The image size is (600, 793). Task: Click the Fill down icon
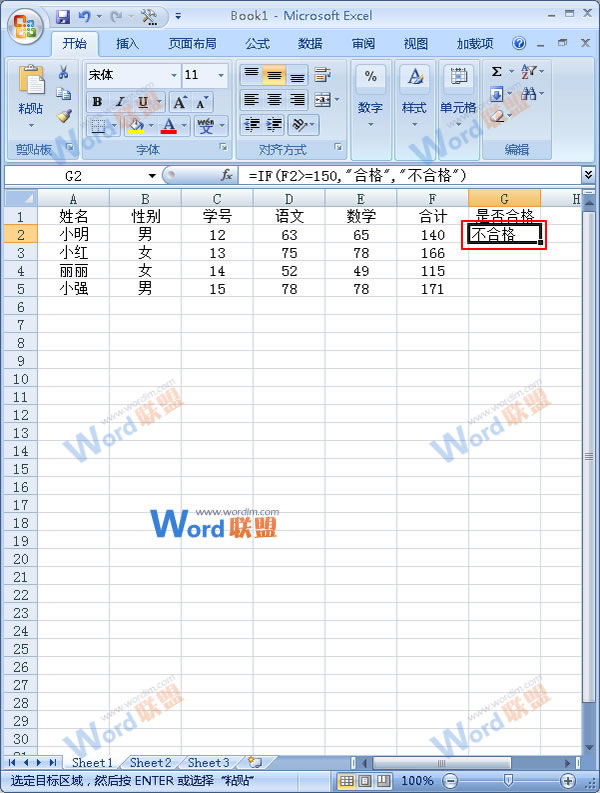tap(496, 94)
